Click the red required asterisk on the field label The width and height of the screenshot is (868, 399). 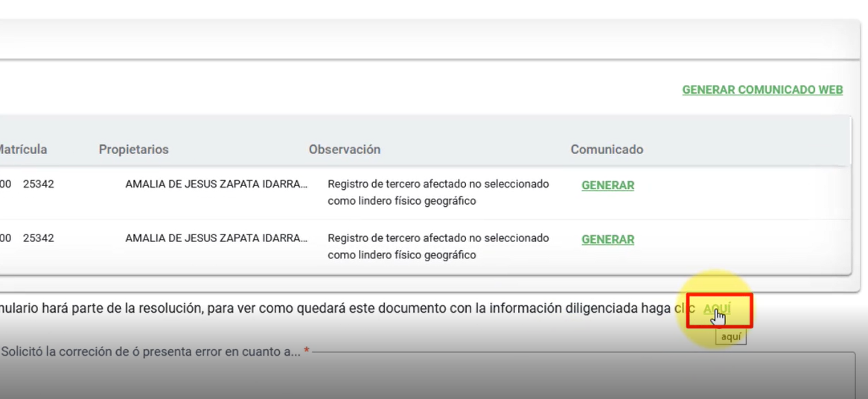(307, 351)
